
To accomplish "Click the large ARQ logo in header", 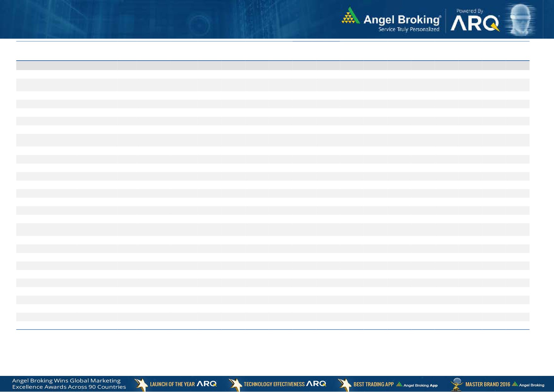I will tap(475, 23).
